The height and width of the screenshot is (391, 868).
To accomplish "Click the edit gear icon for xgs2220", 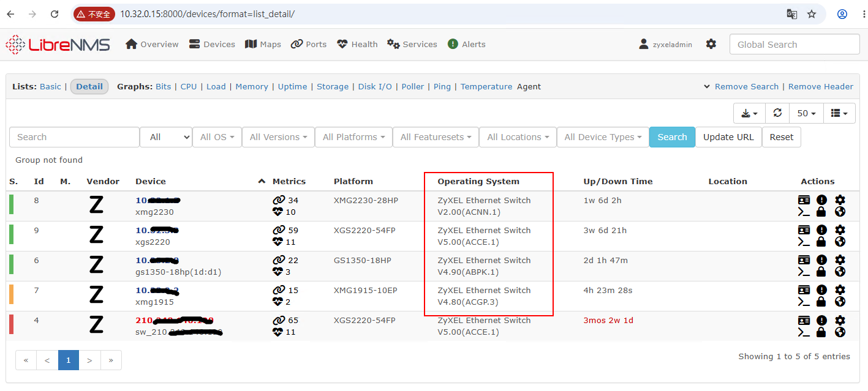I will click(840, 230).
